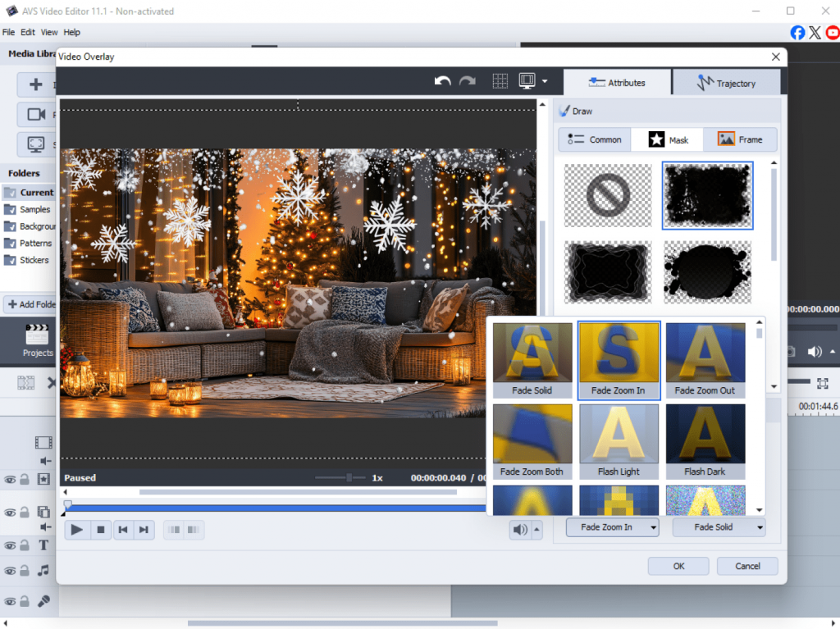Toggle the grid lines icon

point(500,81)
